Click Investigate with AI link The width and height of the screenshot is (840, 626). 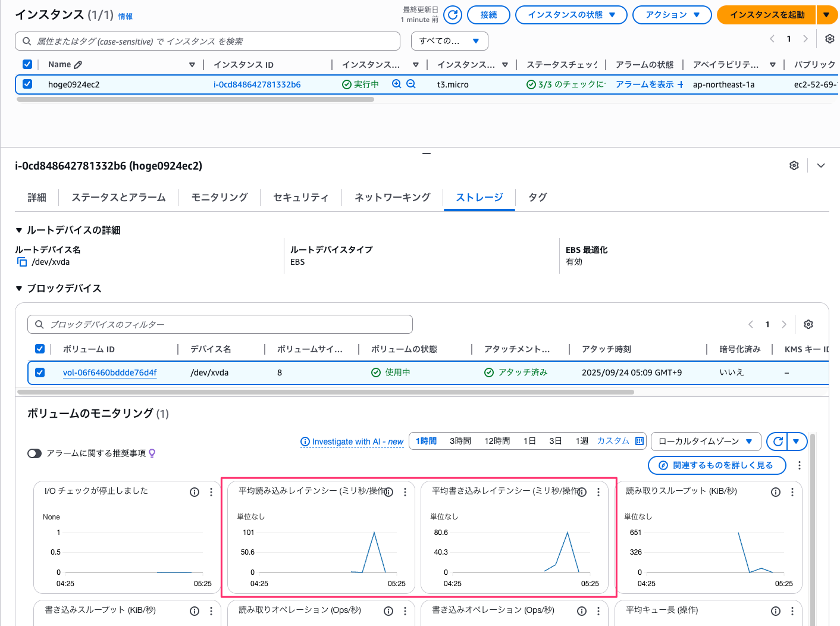click(x=352, y=442)
